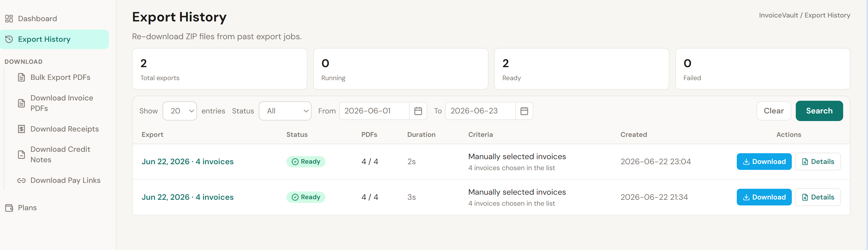868x250 pixels.
Task: Click the Running stat card
Action: coord(401,69)
